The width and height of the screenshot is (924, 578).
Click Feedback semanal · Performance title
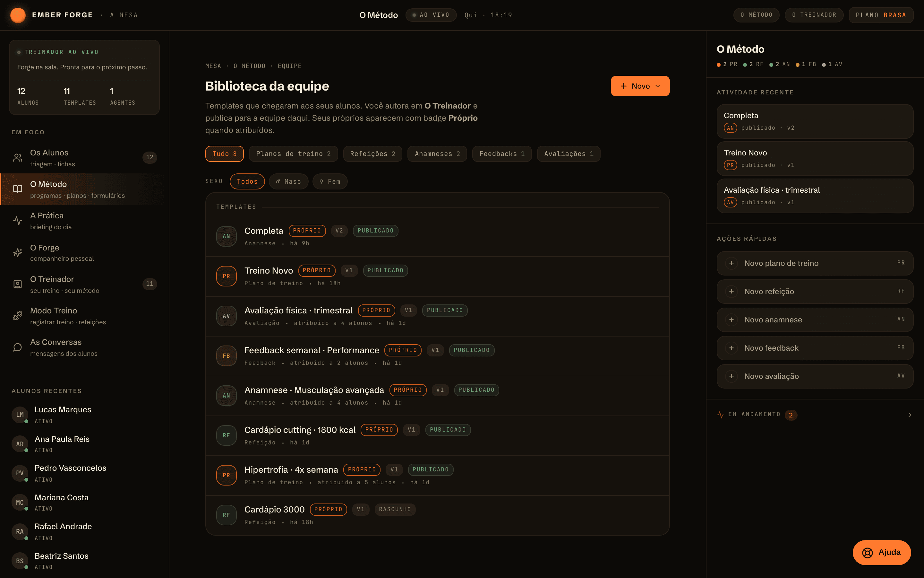click(x=312, y=350)
